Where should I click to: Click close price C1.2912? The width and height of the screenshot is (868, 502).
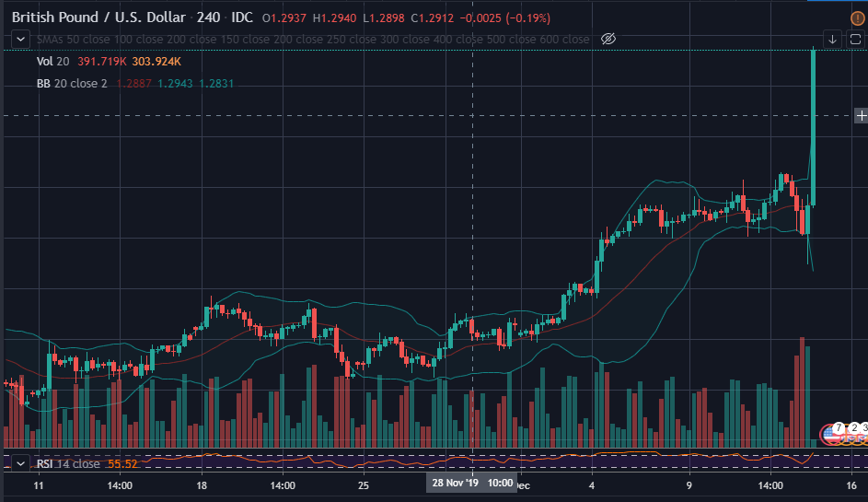(x=433, y=18)
